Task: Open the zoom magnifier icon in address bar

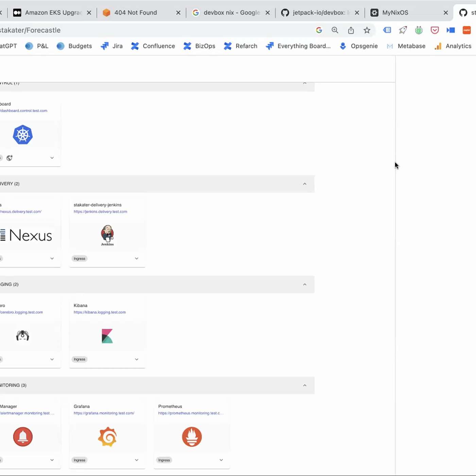Action: point(335,30)
